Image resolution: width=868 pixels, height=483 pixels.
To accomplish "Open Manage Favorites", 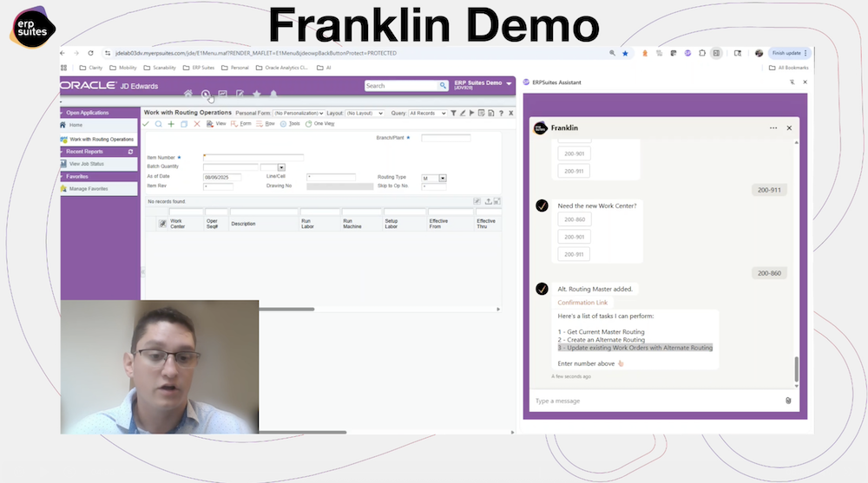I will [99, 189].
